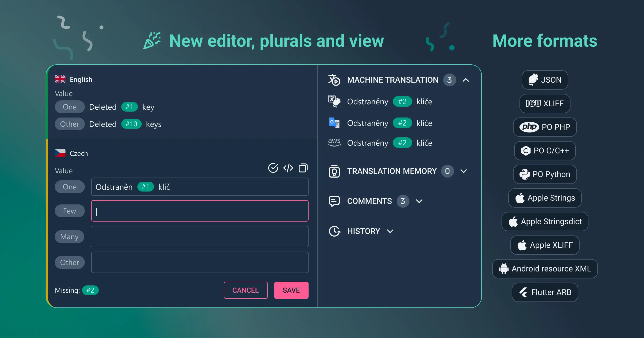This screenshot has height=338, width=644.
Task: Click the Comments speech bubble icon
Action: [334, 201]
